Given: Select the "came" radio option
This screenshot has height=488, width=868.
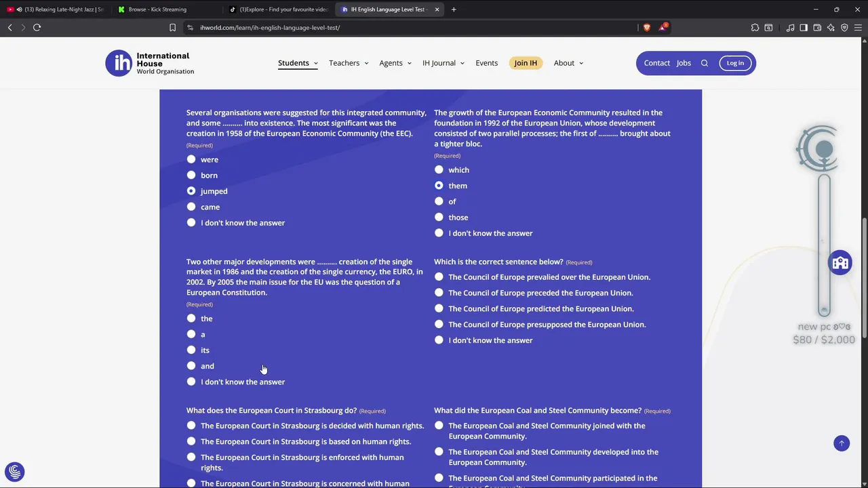Looking at the screenshot, I should [x=191, y=207].
